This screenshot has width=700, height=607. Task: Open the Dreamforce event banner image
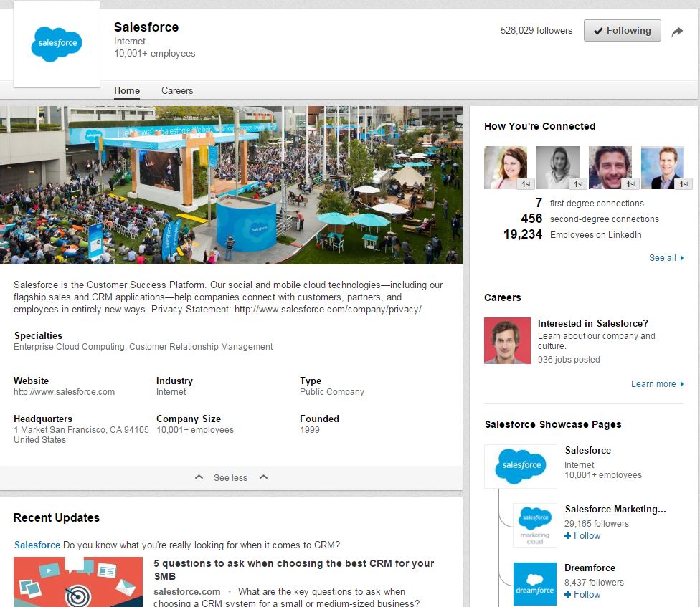point(231,185)
